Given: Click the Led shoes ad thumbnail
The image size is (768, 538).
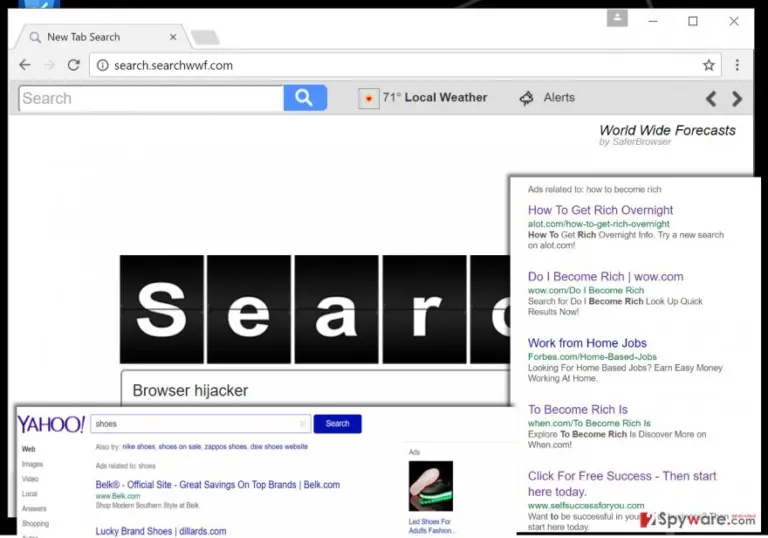Looking at the screenshot, I should point(431,486).
